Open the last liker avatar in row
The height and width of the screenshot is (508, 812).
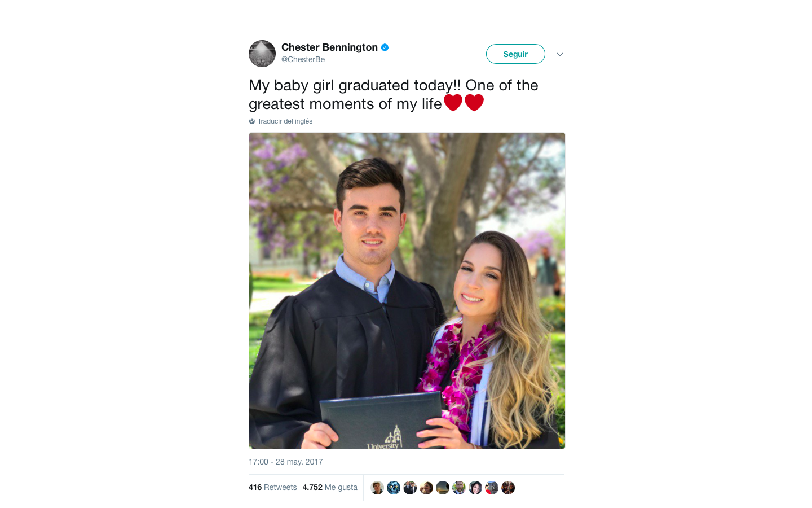click(508, 488)
